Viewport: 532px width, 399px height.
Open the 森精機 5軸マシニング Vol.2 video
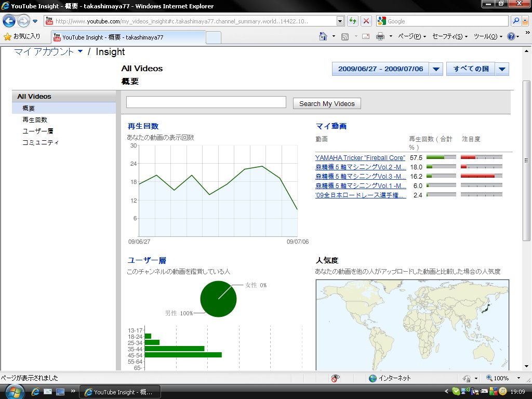click(x=361, y=167)
